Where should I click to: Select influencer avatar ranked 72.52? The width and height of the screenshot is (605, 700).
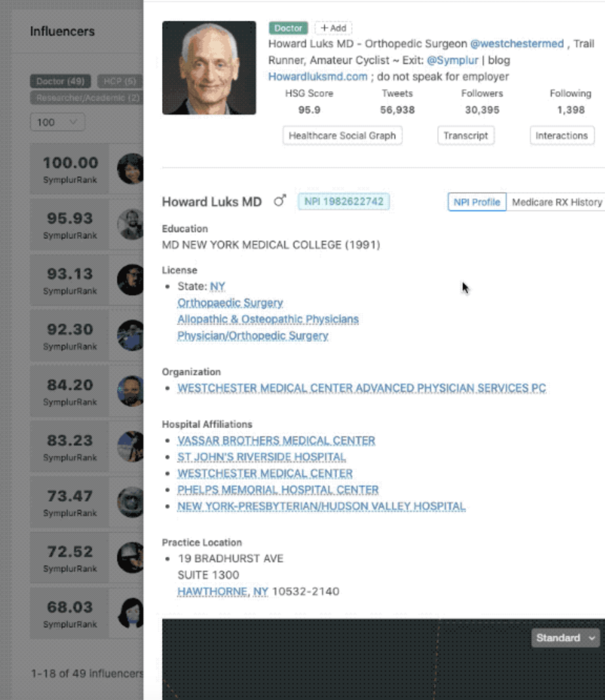[x=130, y=558]
